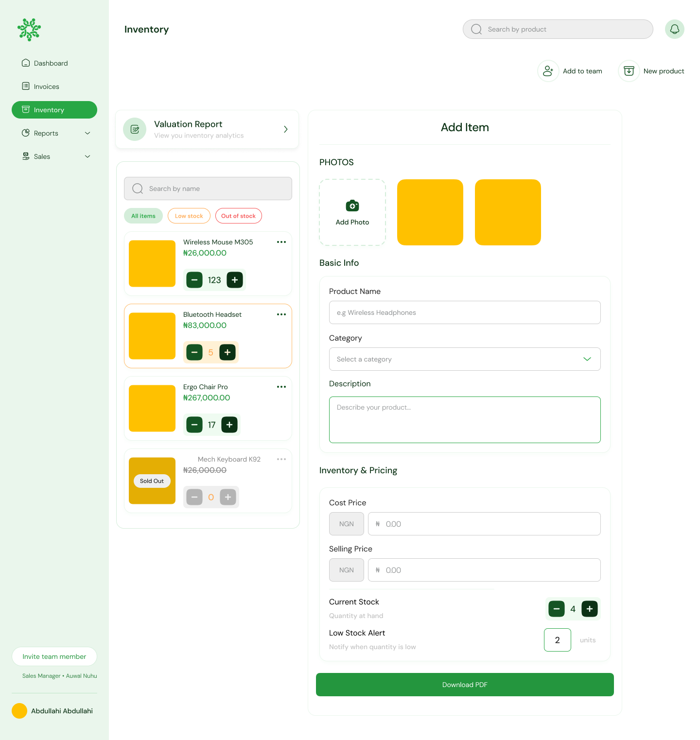Click ₦83,000.00 Bluetooth Headset price
Screen dimensions: 700x740
pos(205,325)
